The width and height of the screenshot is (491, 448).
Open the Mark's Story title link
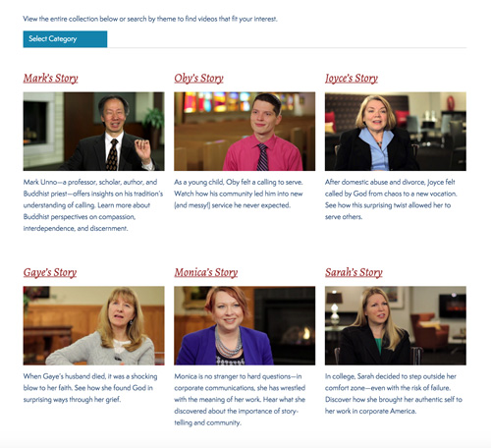pos(50,79)
